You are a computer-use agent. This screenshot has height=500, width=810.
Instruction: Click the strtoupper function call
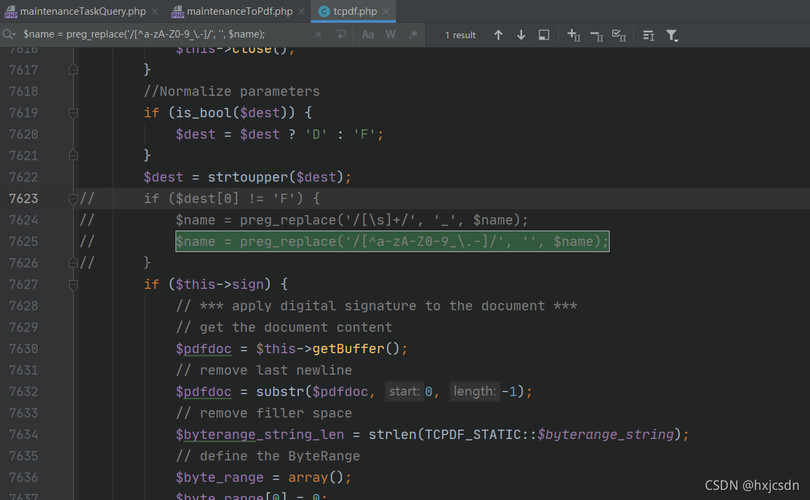coord(247,177)
